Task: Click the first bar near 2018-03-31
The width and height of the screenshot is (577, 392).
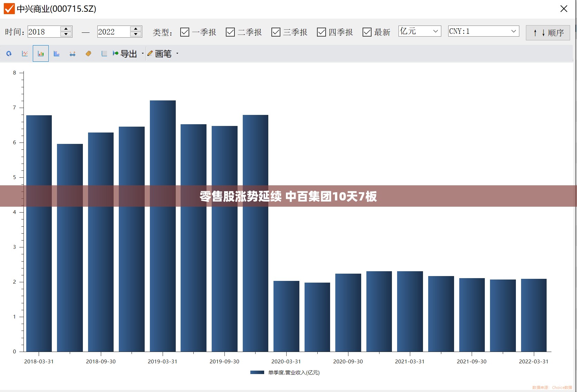Action: [39, 233]
